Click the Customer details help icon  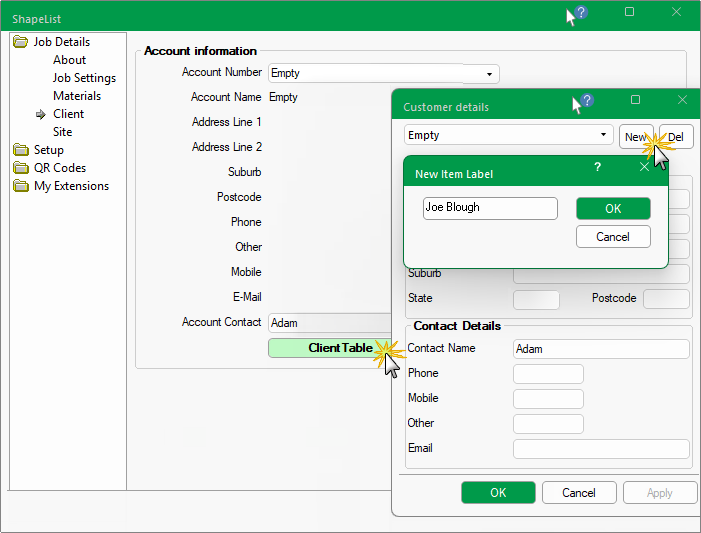coord(586,101)
